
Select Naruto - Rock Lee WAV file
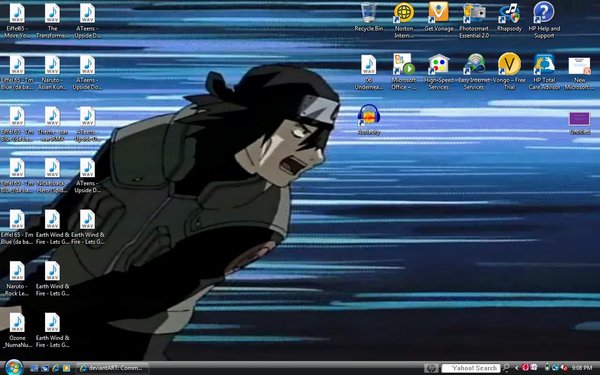click(17, 278)
